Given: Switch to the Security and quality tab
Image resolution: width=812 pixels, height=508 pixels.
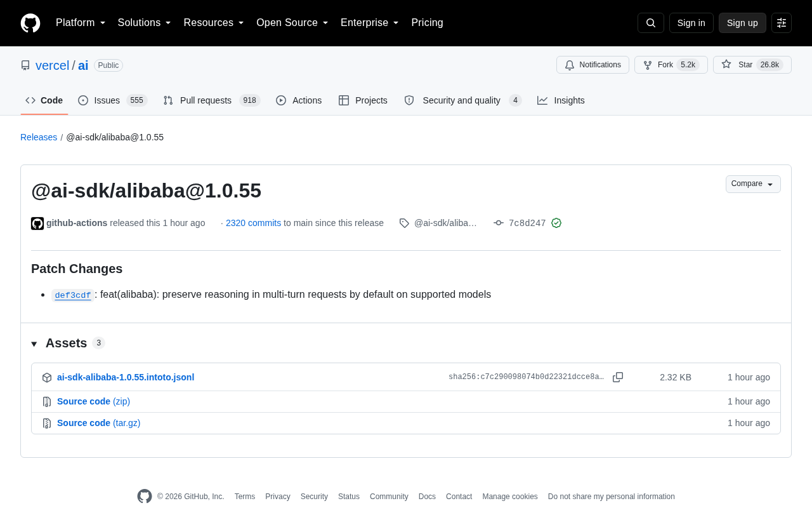Looking at the screenshot, I should pos(463,100).
